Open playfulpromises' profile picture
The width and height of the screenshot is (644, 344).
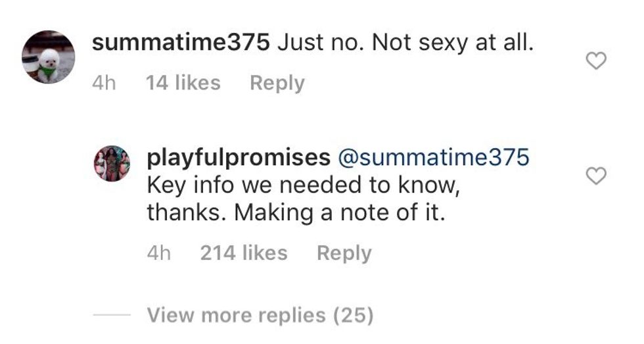112,163
